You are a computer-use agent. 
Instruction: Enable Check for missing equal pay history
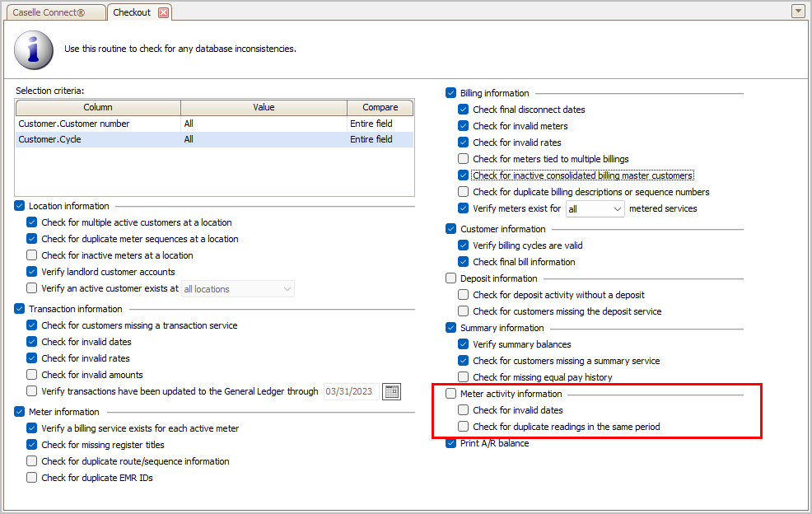click(464, 377)
